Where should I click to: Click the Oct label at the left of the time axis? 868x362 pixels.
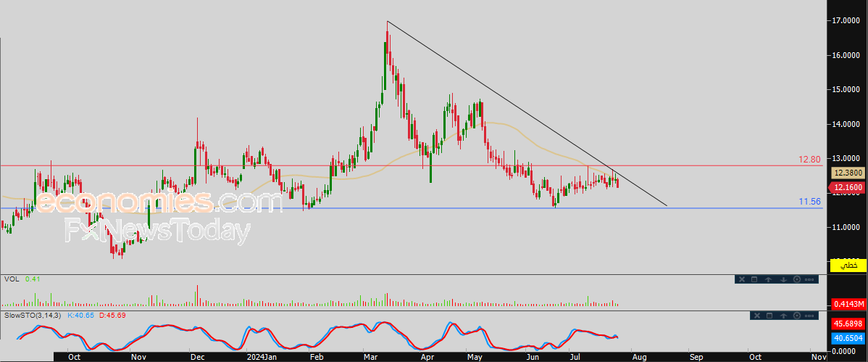[72, 356]
